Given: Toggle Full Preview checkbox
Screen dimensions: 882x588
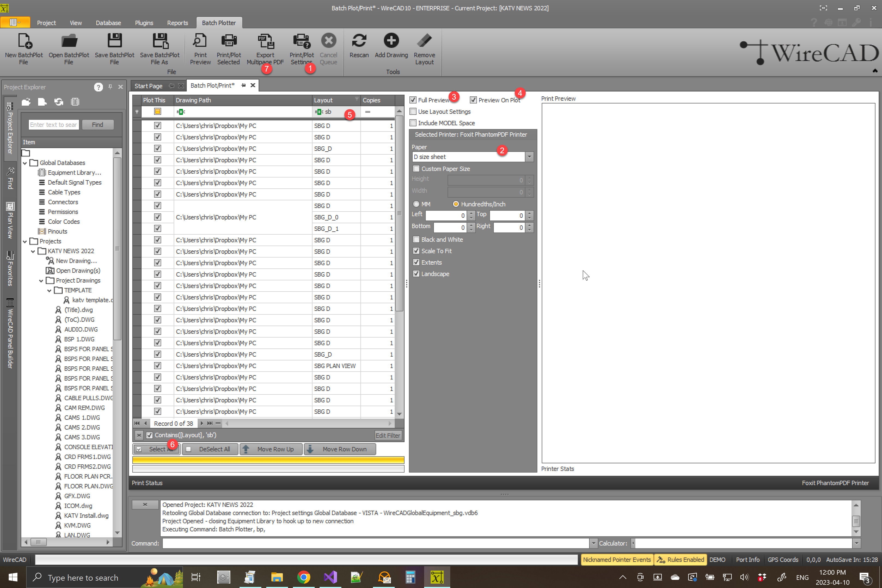Looking at the screenshot, I should pos(413,100).
